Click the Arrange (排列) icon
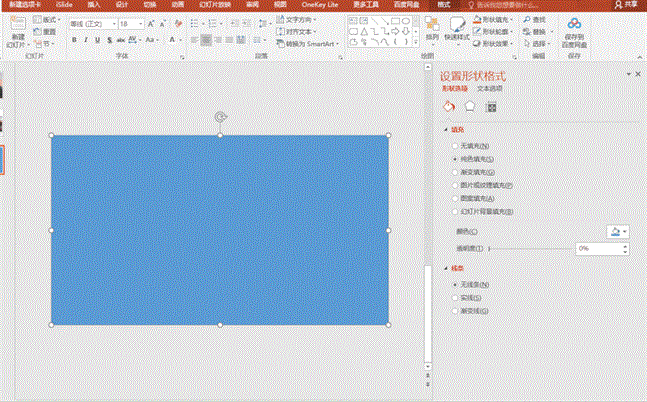This screenshot has height=402, width=647. [432, 25]
